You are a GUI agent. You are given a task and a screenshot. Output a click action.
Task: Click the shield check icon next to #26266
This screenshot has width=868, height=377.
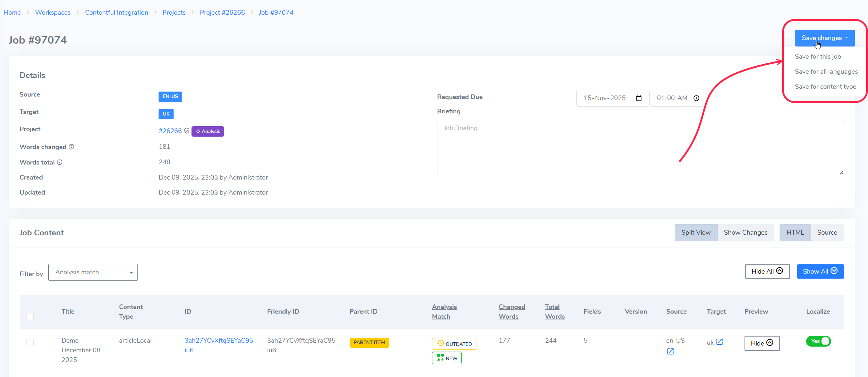click(187, 131)
